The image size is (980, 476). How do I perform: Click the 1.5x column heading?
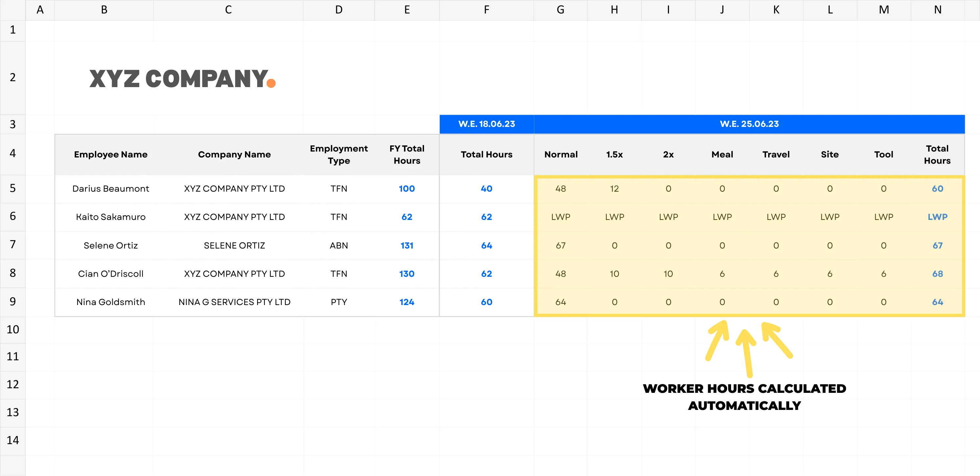(x=614, y=155)
